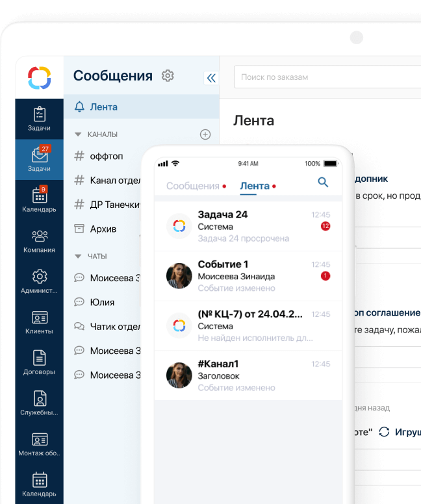Open the Моисеева З chat below Чатик отдел
The width and height of the screenshot is (421, 504).
click(107, 351)
